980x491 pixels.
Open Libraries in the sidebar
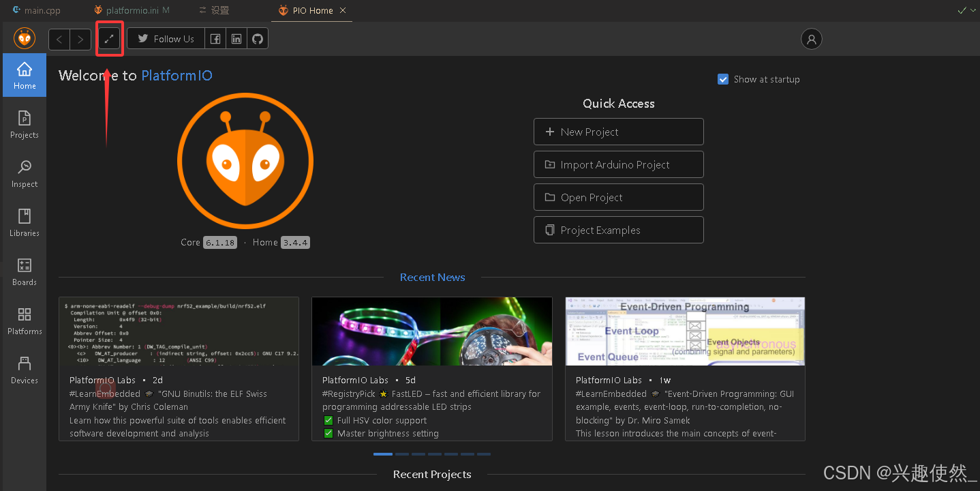pos(25,223)
